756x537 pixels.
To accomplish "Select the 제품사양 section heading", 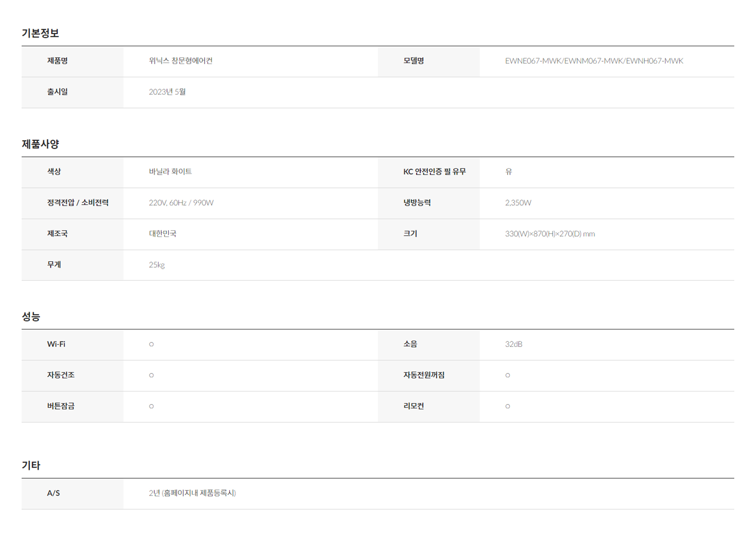I will (40, 144).
